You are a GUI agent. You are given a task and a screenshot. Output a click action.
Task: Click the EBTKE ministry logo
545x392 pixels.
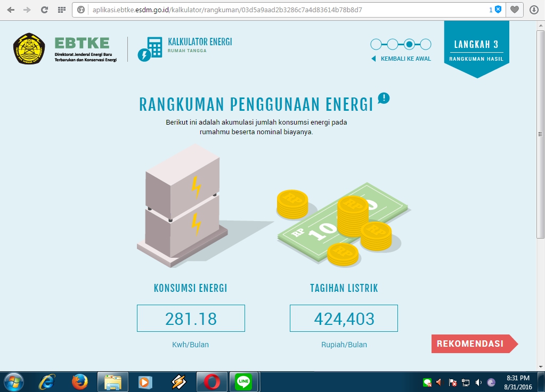(x=30, y=48)
